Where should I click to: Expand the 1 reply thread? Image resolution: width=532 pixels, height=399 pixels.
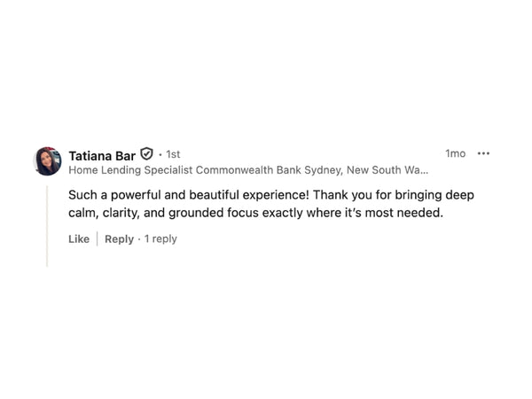(x=160, y=239)
